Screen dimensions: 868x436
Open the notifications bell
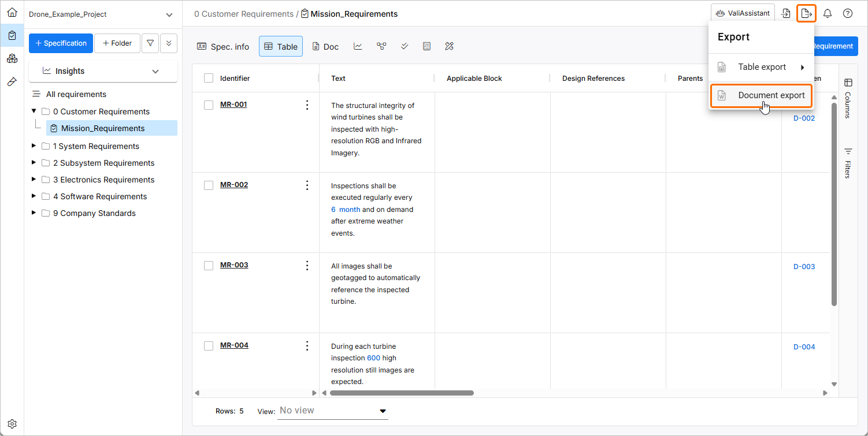coord(828,13)
